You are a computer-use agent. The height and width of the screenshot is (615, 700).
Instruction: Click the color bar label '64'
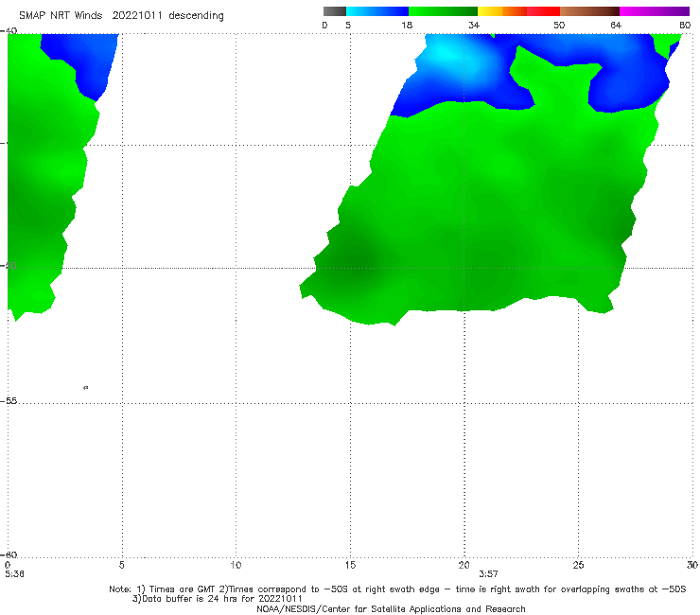coord(616,26)
